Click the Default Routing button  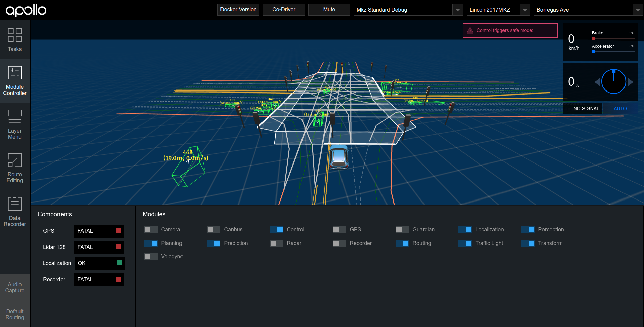coord(15,315)
